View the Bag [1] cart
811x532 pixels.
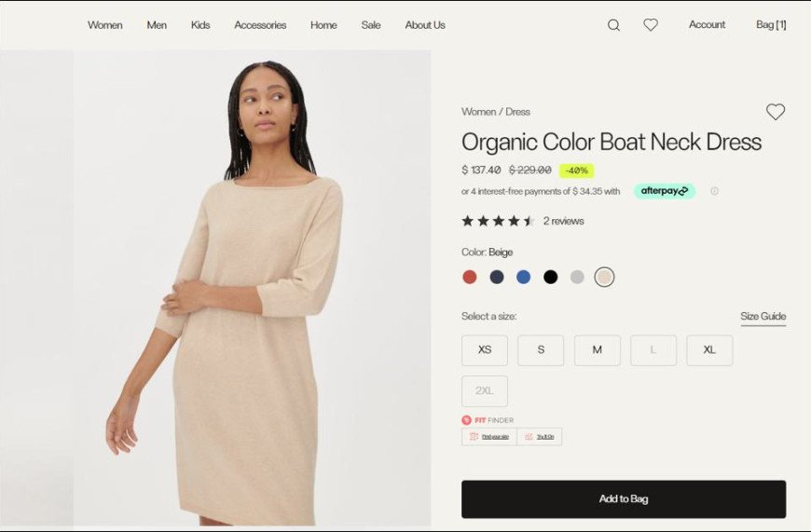pos(771,25)
